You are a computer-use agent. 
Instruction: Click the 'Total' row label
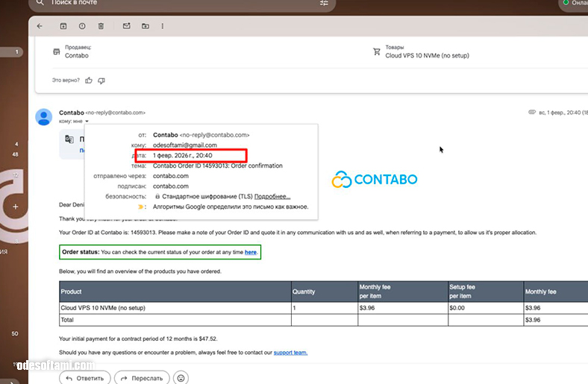tap(67, 320)
